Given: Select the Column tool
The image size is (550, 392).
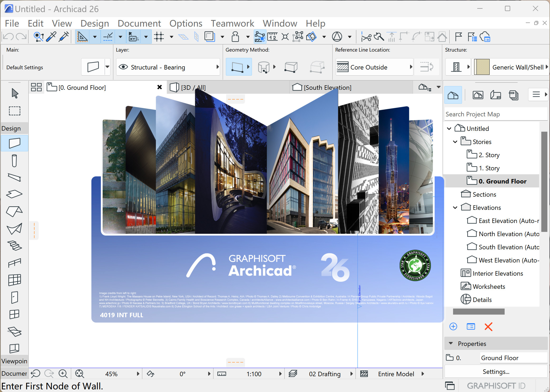Looking at the screenshot, I should pyautogui.click(x=14, y=161).
